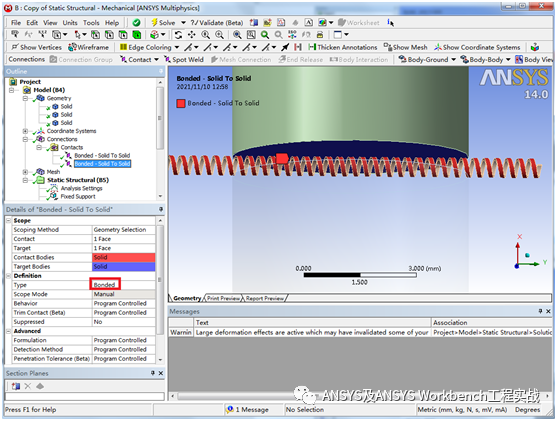Click the Solve lightning icon
The width and height of the screenshot is (557, 421).
point(154,22)
